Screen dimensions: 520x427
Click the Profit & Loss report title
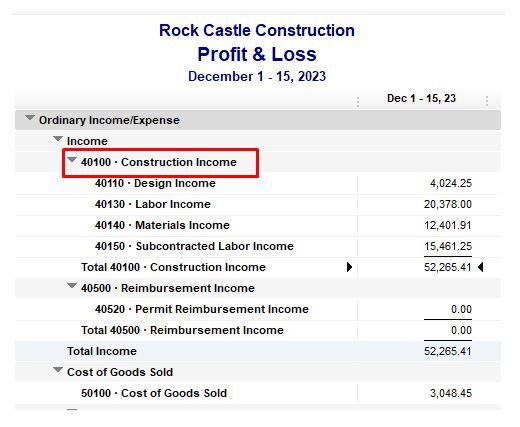257,54
